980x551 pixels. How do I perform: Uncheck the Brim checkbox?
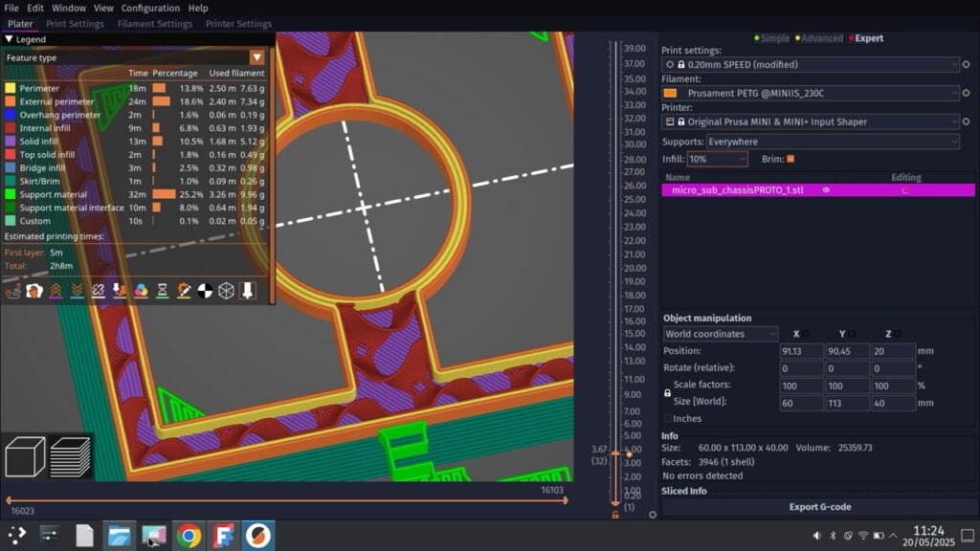791,159
